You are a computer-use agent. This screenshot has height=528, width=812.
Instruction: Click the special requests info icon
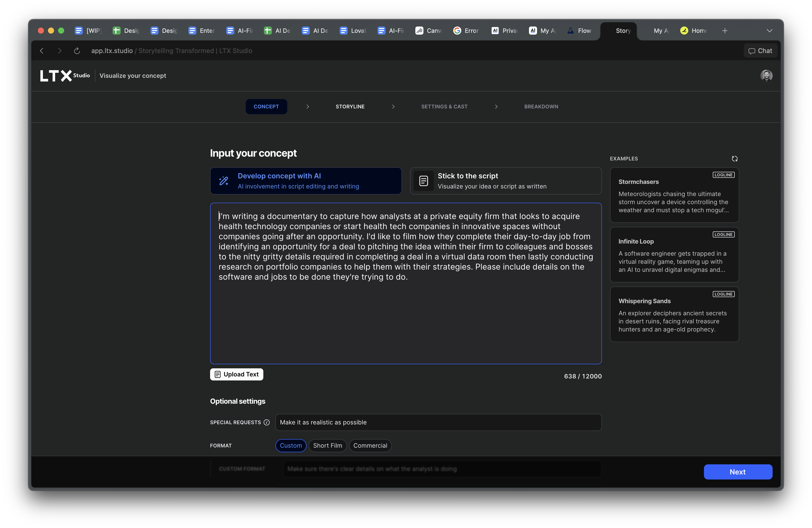pyautogui.click(x=267, y=422)
